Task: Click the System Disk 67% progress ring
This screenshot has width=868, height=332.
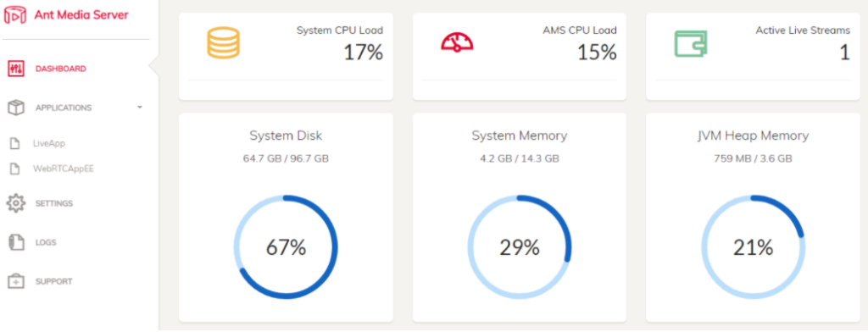Action: click(286, 246)
